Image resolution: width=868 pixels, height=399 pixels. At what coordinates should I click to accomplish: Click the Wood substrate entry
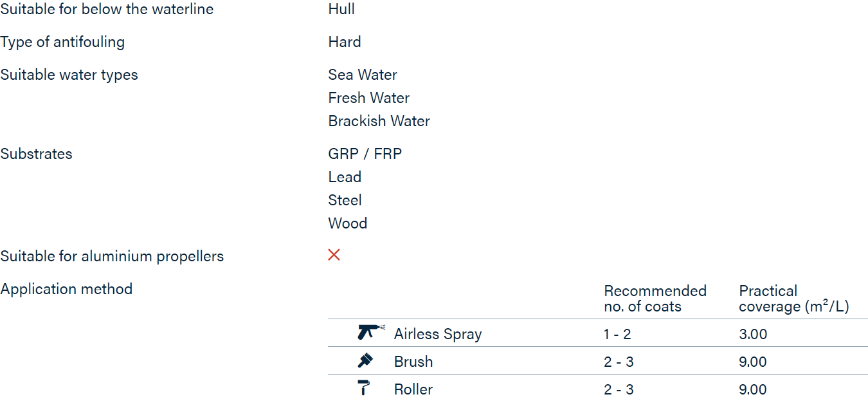pos(348,223)
